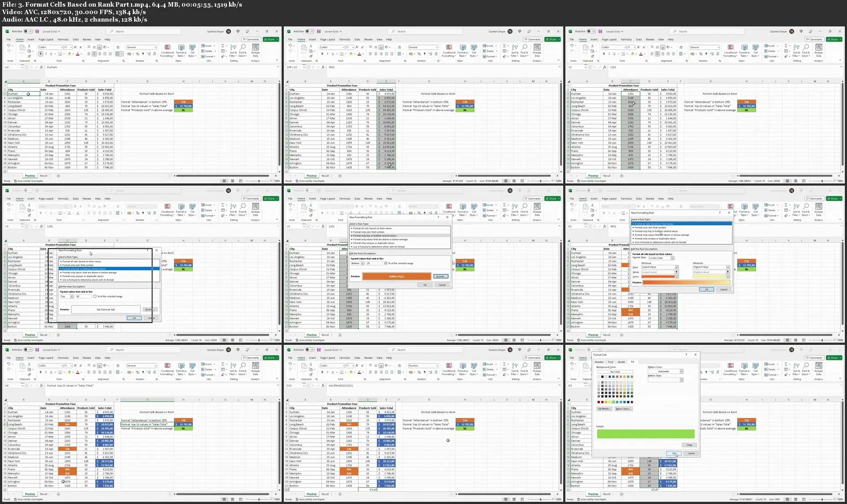Add a new sheet in the D22 frame

point(340,494)
